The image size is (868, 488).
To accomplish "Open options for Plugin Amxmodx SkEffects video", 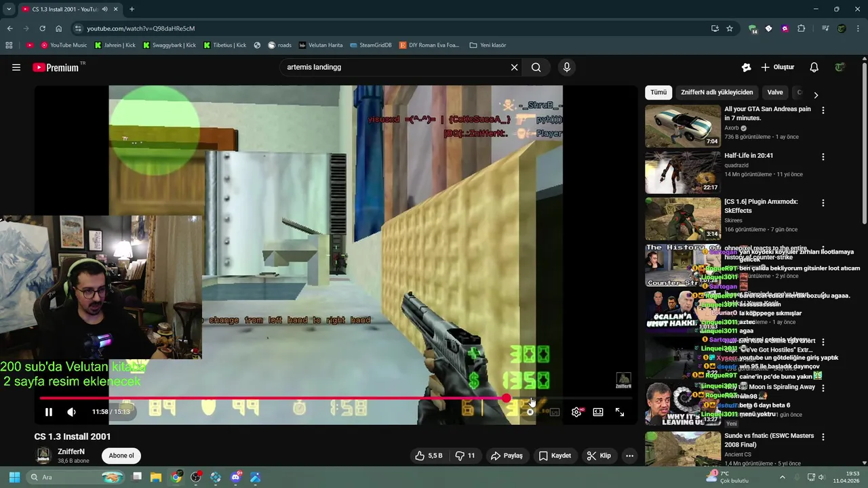I will click(x=823, y=203).
